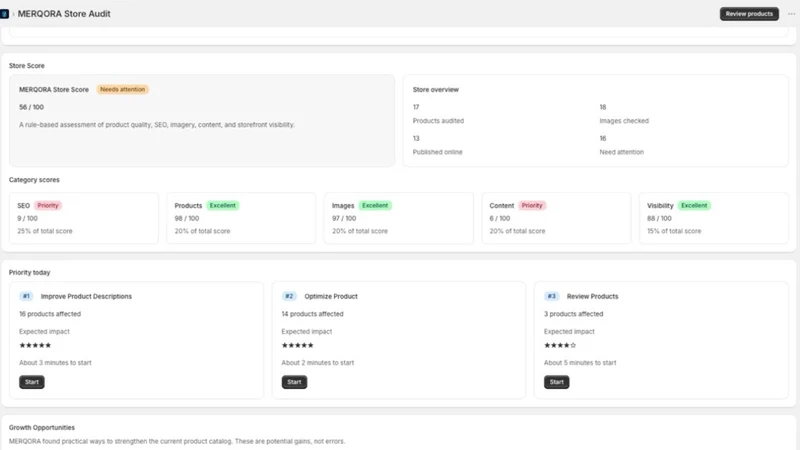Click the Review products button

click(749, 14)
